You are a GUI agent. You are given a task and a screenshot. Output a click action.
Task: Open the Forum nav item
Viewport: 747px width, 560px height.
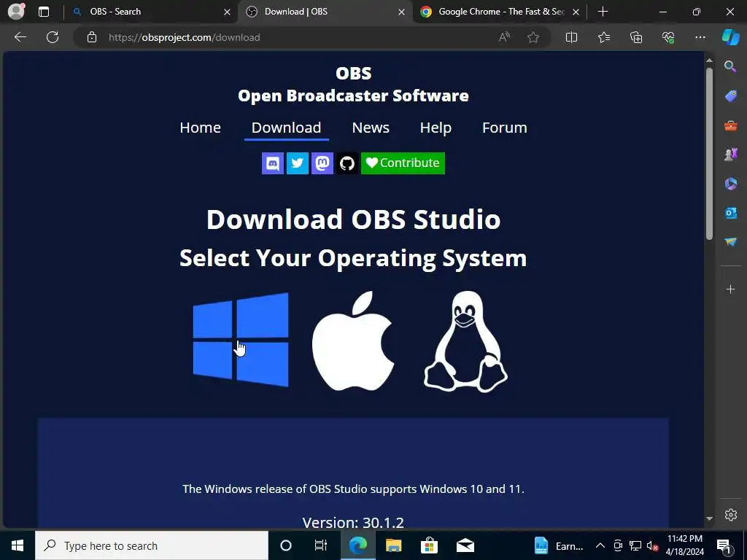pos(505,128)
